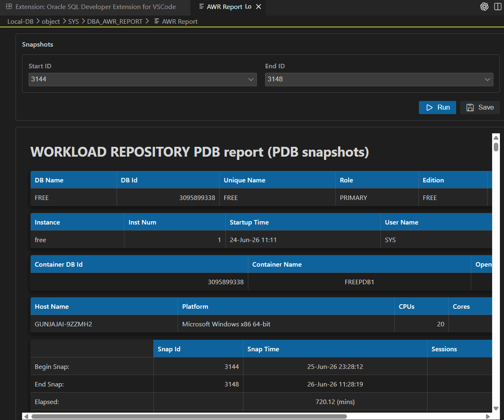The width and height of the screenshot is (504, 420).
Task: Click the Elapsed 720.12 (mins) cell
Action: coord(335,402)
